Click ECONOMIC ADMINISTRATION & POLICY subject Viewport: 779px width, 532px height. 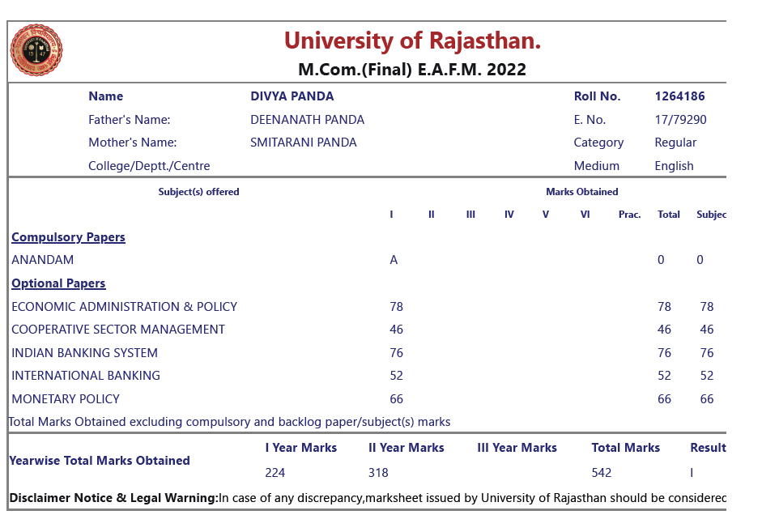[x=124, y=306]
